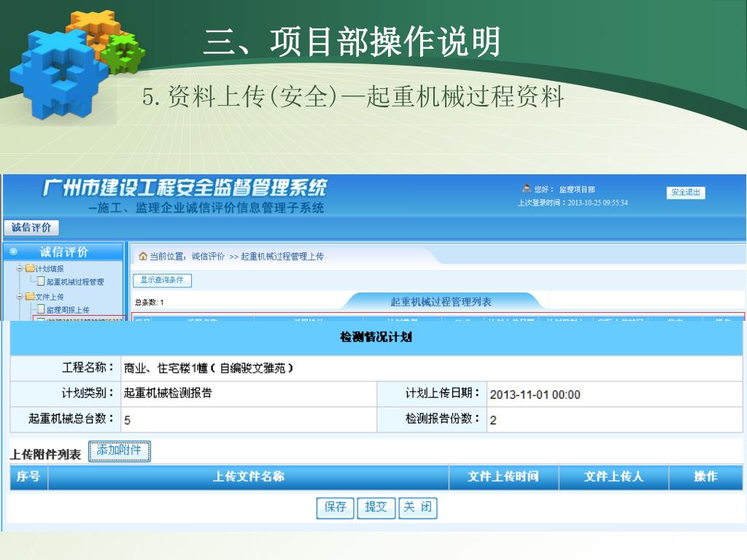
Task: Click the 计划类别 value 起重机械检测报告
Action: click(168, 393)
